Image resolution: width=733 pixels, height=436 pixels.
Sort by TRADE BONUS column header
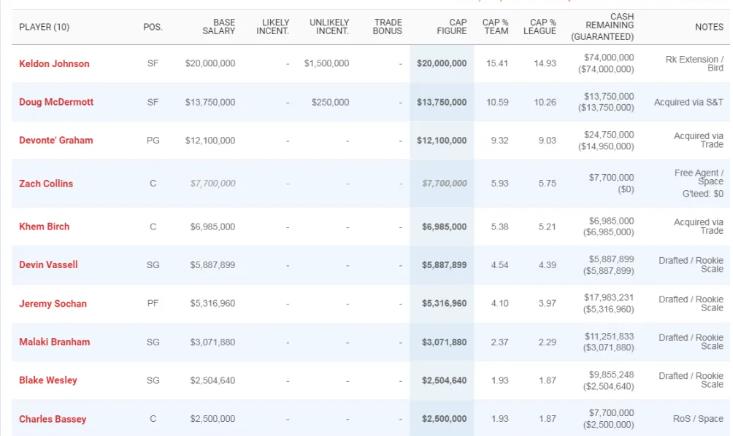388,27
